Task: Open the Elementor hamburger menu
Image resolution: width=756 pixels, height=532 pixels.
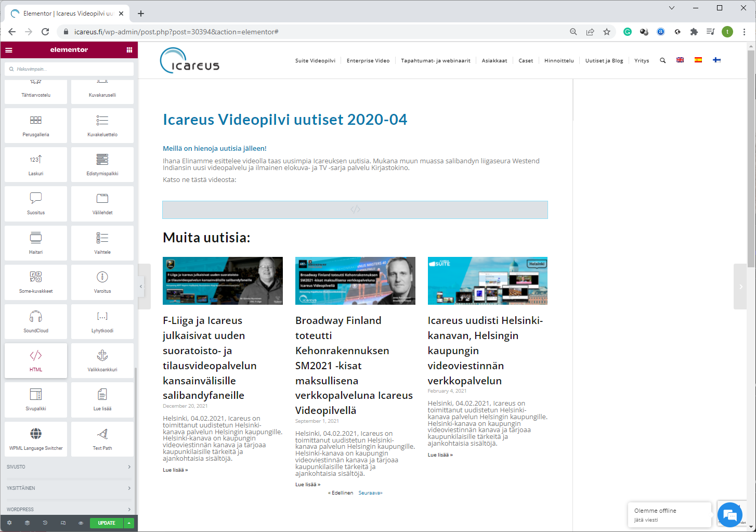Action: click(9, 50)
